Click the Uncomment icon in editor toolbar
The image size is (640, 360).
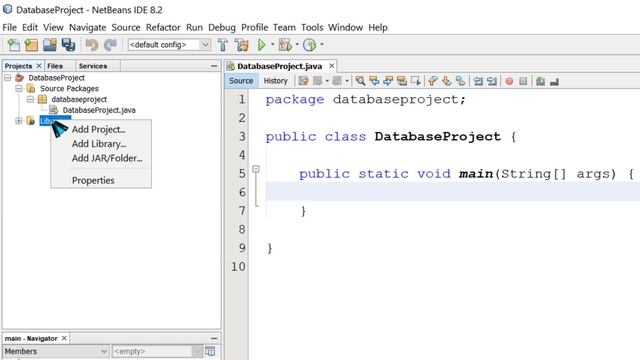click(x=540, y=81)
